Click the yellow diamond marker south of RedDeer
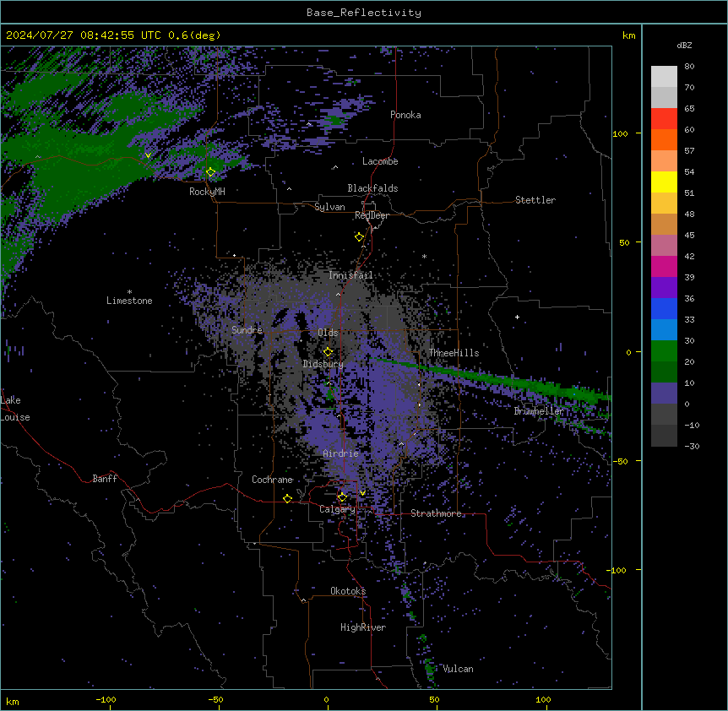 click(359, 236)
